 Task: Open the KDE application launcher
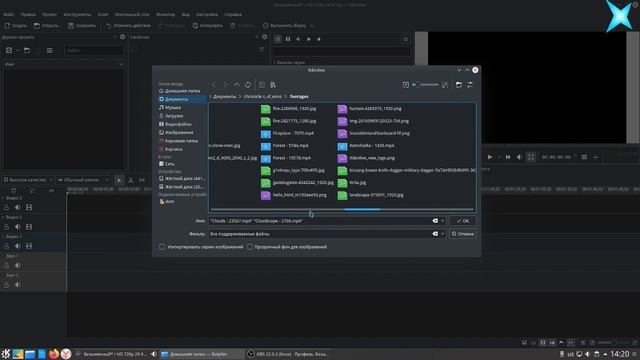click(x=6, y=354)
